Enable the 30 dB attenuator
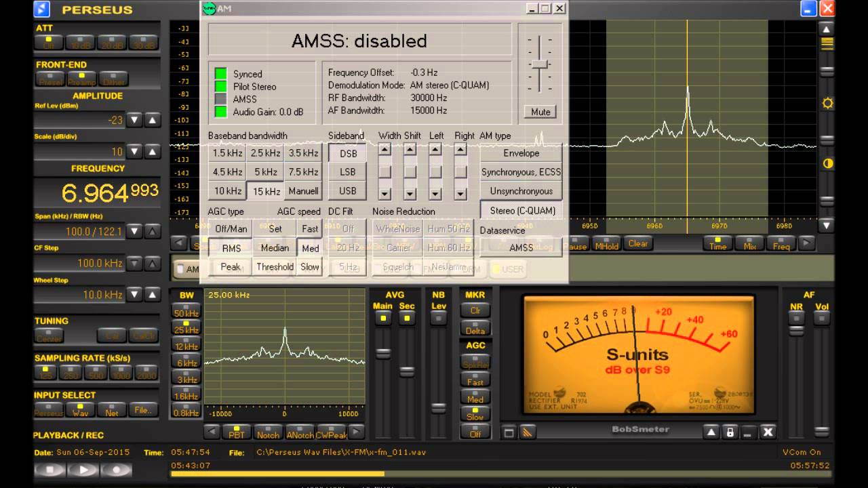This screenshot has height=488, width=868. (x=143, y=43)
